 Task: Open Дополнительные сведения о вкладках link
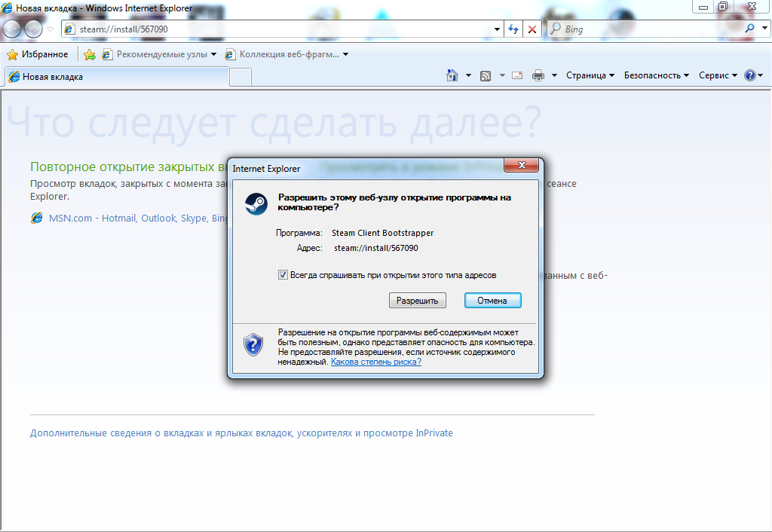click(241, 433)
